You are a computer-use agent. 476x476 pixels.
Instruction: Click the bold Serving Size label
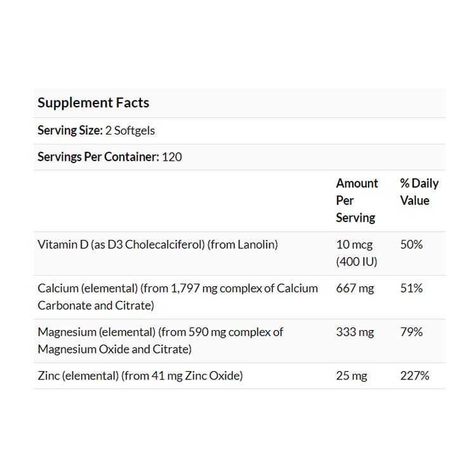[70, 131]
